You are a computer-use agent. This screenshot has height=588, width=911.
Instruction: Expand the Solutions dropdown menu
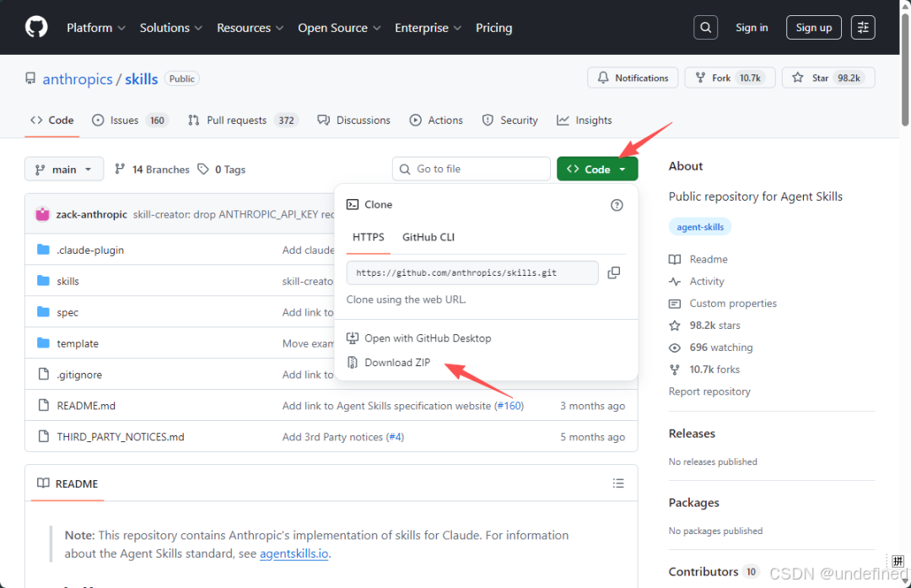(x=170, y=27)
